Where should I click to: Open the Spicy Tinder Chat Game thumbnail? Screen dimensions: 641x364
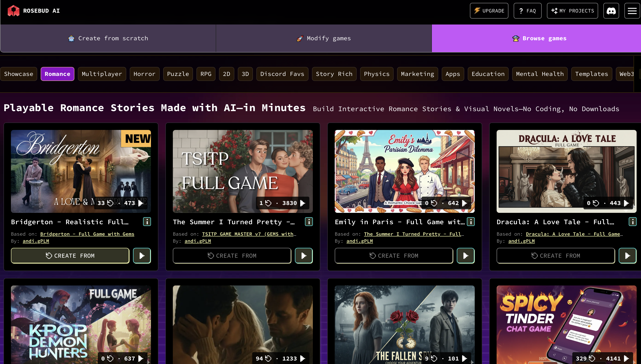point(566,322)
